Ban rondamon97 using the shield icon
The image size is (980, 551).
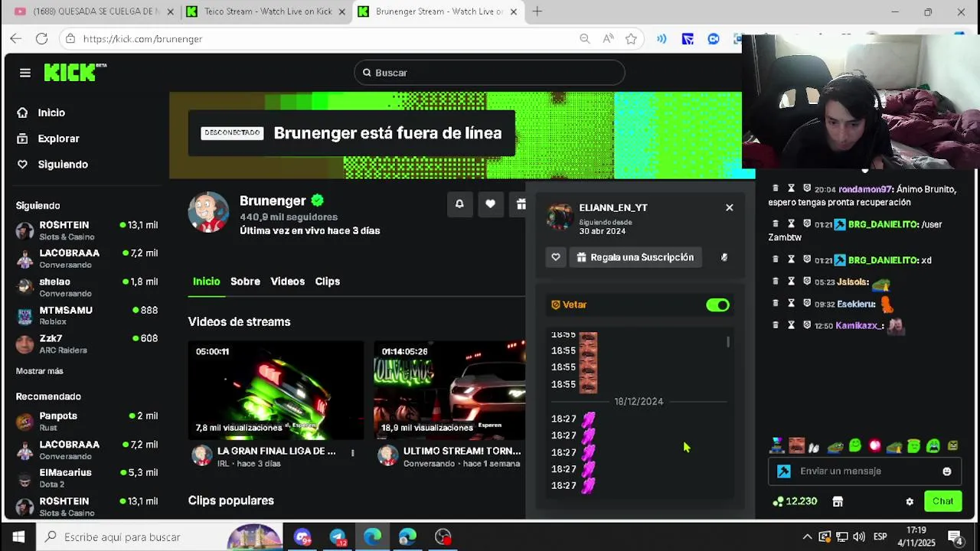807,188
